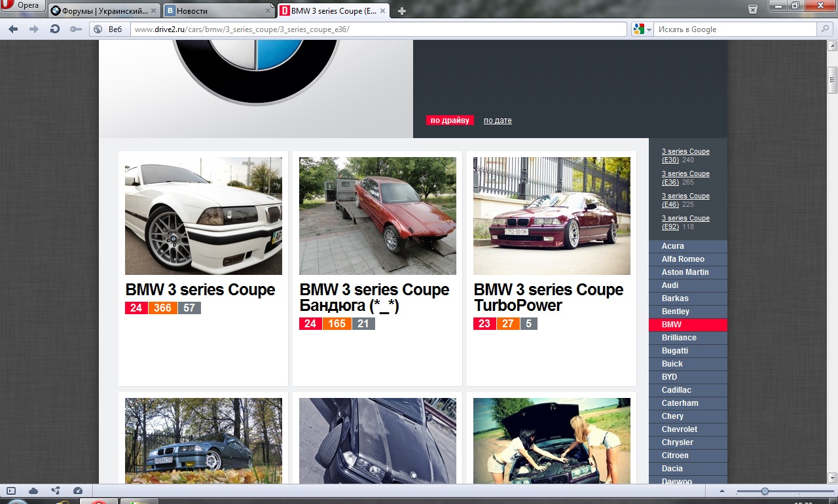Select Chery in the brand list

point(688,416)
